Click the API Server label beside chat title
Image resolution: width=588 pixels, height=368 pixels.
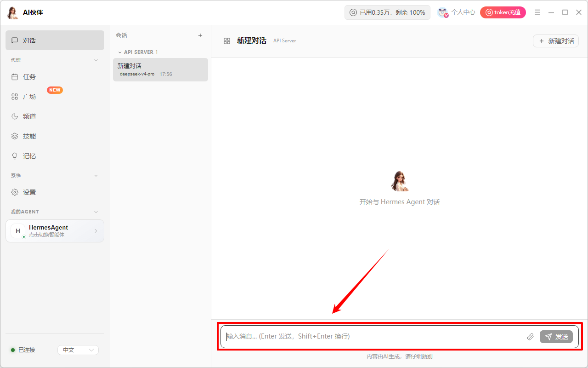[285, 41]
